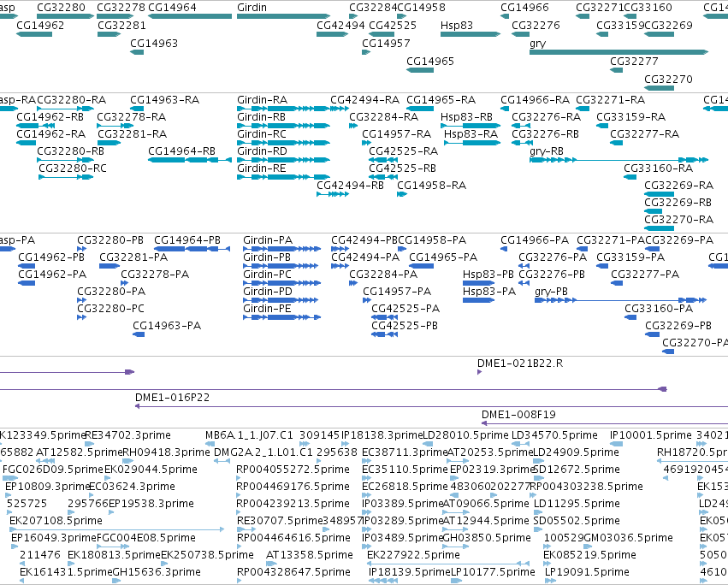This screenshot has height=585, width=728.
Task: Select the CG32280-PC protein label
Action: (x=110, y=309)
